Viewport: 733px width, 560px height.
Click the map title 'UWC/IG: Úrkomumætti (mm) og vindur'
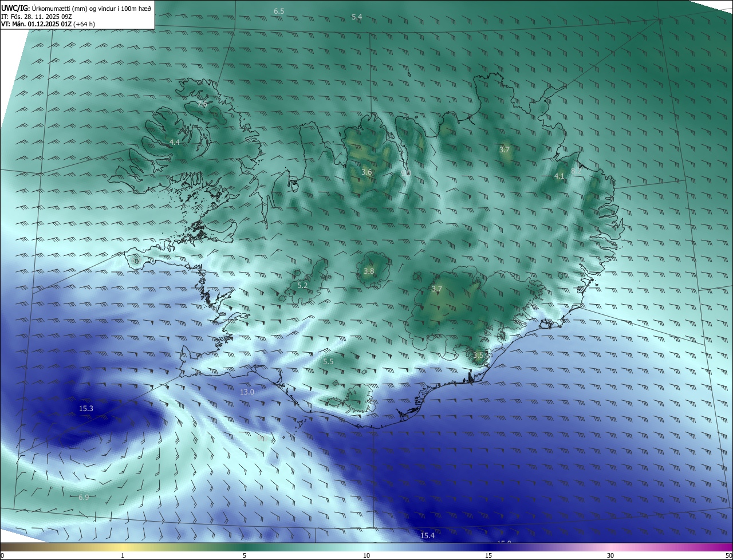point(76,7)
